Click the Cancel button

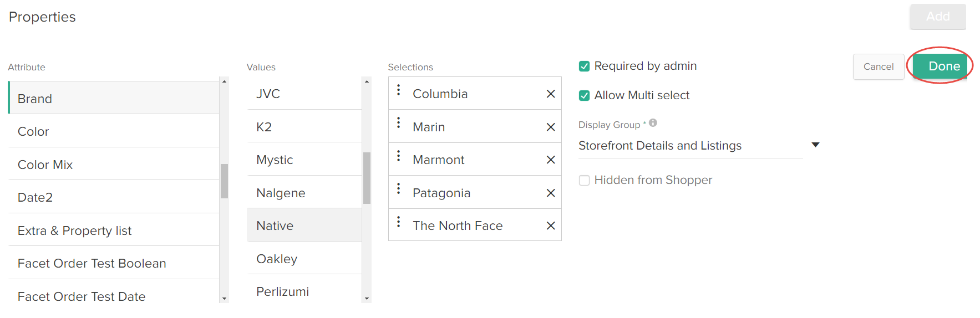click(879, 66)
